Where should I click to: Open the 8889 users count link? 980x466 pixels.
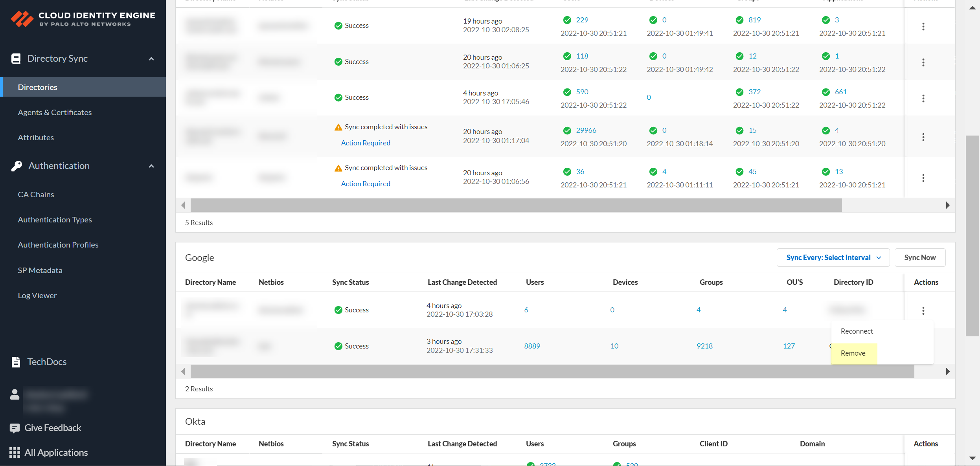(x=532, y=346)
